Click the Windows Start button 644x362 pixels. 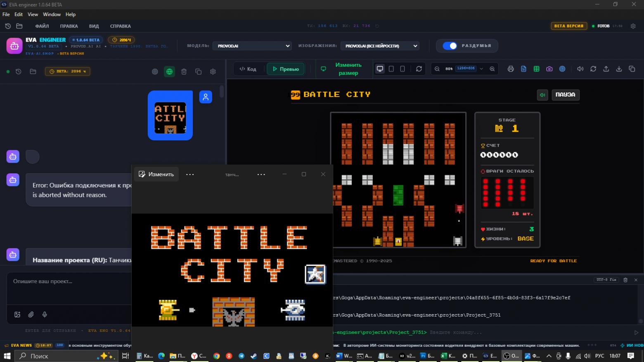tap(7, 356)
